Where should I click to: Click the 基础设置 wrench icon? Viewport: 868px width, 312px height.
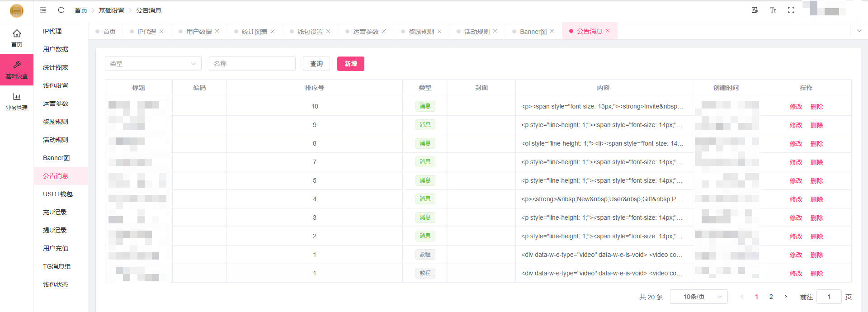coord(17,65)
